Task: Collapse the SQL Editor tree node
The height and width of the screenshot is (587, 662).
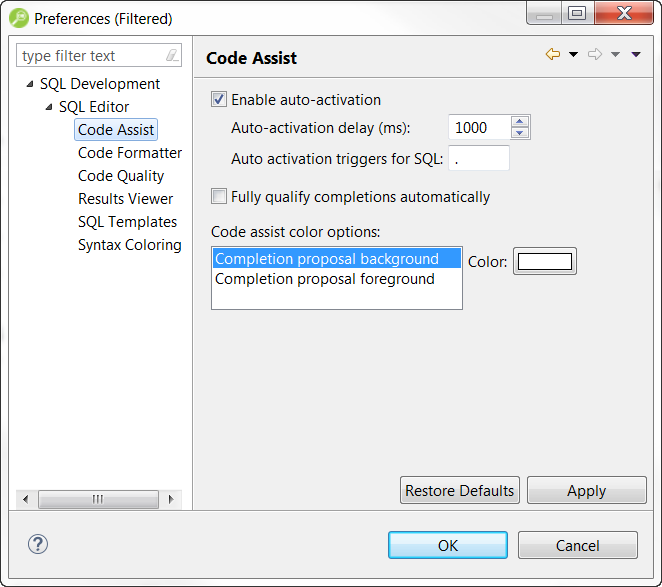Action: [x=49, y=107]
